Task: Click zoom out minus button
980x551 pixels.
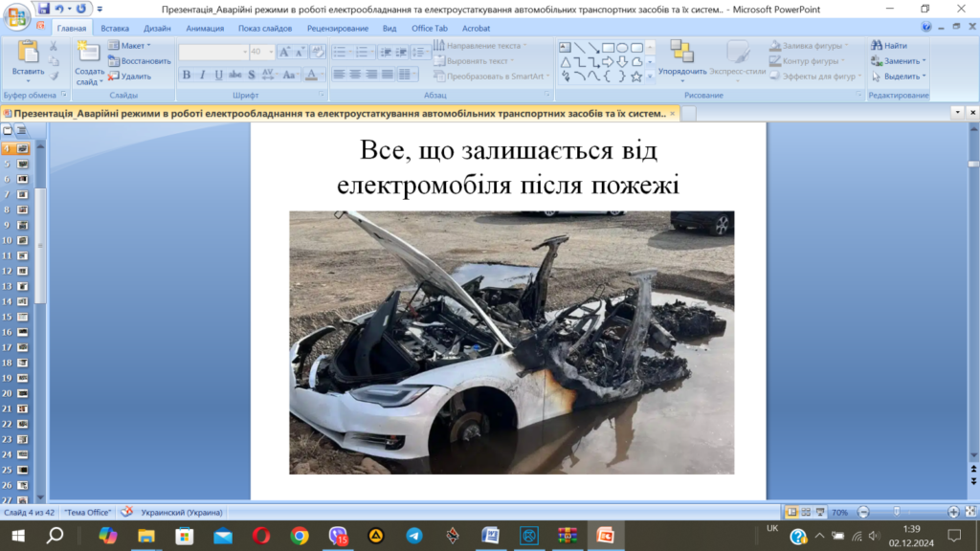Action: point(863,512)
